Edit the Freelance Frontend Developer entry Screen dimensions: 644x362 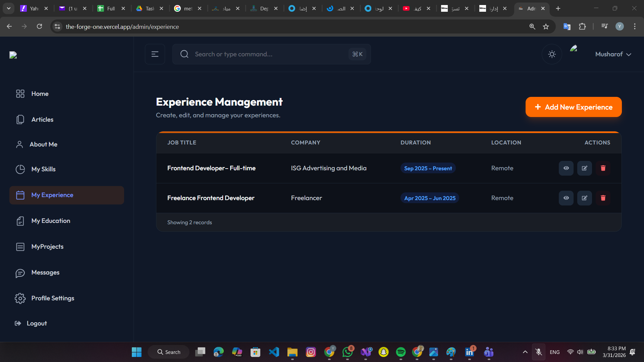(584, 198)
